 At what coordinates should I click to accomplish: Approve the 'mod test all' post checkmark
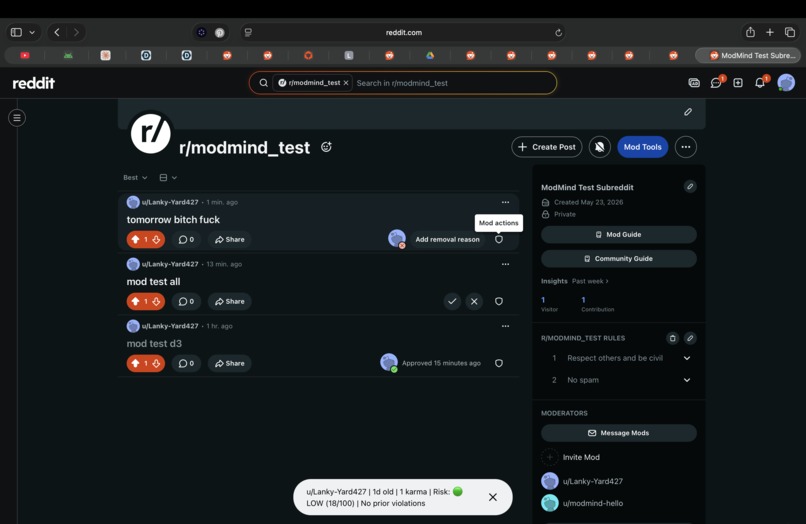click(452, 301)
